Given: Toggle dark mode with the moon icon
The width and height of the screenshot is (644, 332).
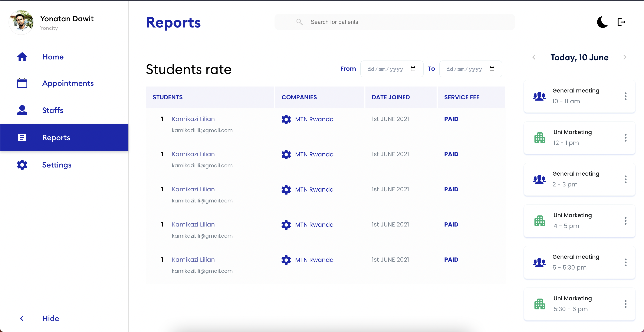Looking at the screenshot, I should coord(602,22).
